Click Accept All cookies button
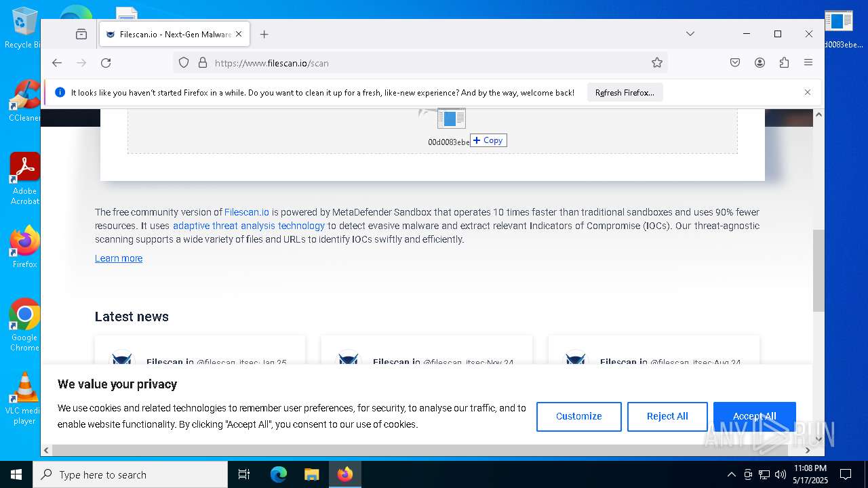Image resolution: width=868 pixels, height=488 pixels. [x=754, y=416]
